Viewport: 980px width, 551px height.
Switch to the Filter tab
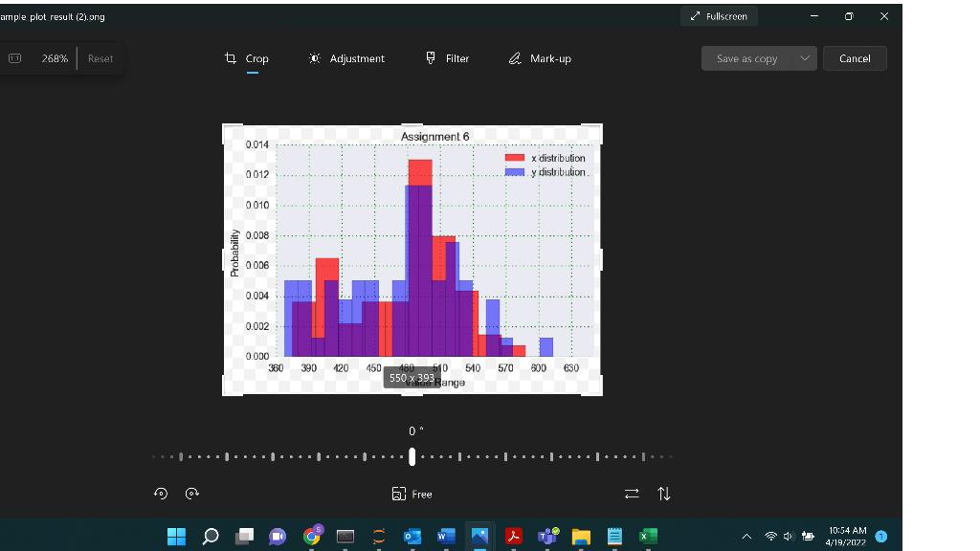tap(446, 58)
